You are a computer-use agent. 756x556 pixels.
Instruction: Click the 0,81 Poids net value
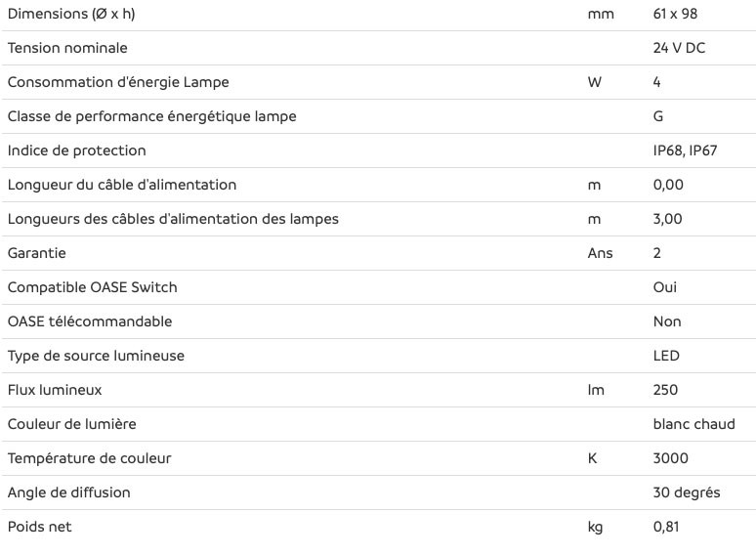pyautogui.click(x=666, y=527)
